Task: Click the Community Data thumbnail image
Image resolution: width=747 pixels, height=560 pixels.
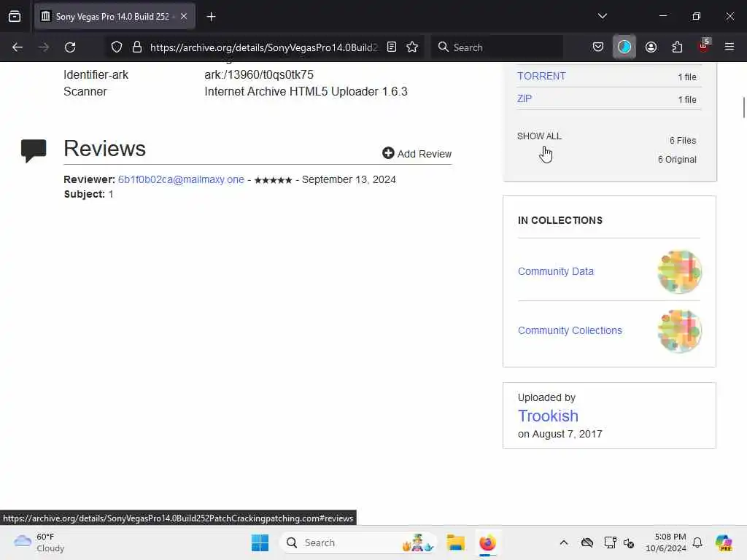Action: click(x=679, y=271)
